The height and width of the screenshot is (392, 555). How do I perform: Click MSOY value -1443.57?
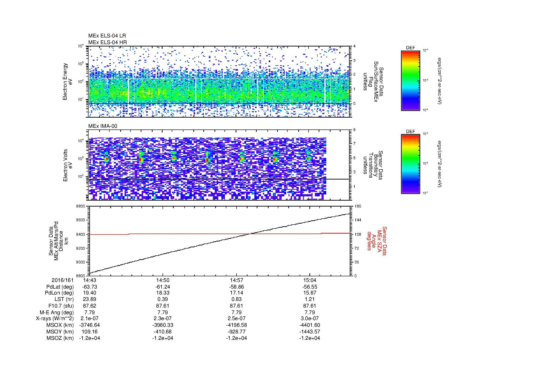[x=310, y=332]
